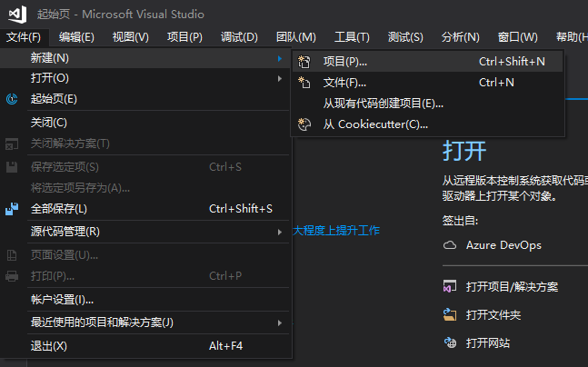
Task: Select the 新建(N) menu entry
Action: click(x=145, y=58)
